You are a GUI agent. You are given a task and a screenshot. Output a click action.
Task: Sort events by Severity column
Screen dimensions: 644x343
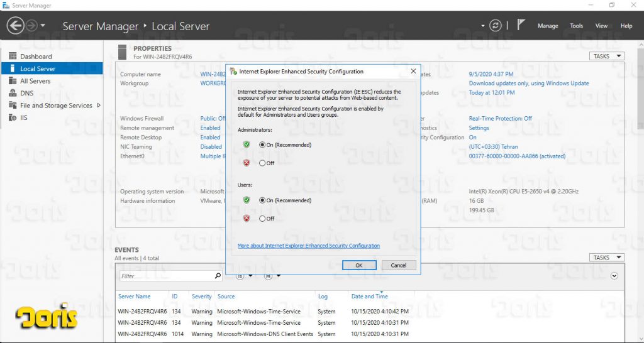pos(202,297)
